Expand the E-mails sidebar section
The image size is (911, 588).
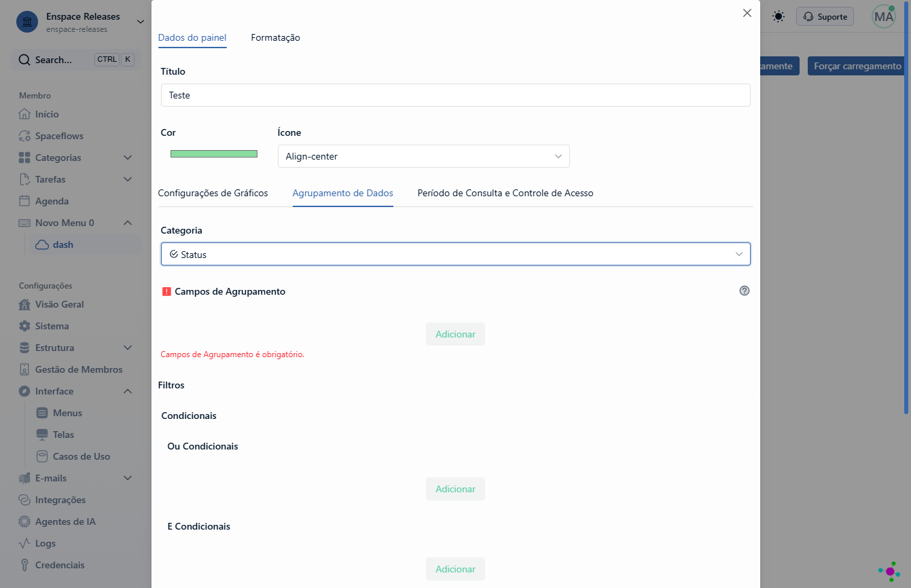tap(128, 478)
